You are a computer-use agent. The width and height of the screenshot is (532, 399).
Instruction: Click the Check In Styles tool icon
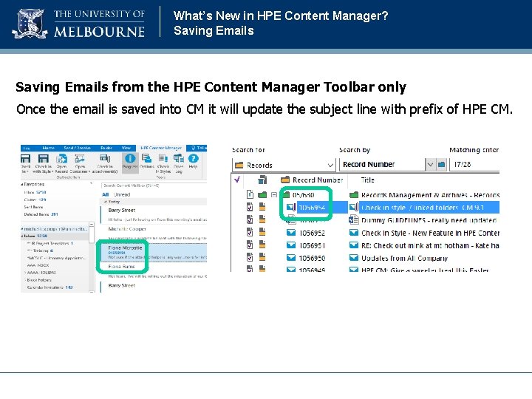[163, 158]
